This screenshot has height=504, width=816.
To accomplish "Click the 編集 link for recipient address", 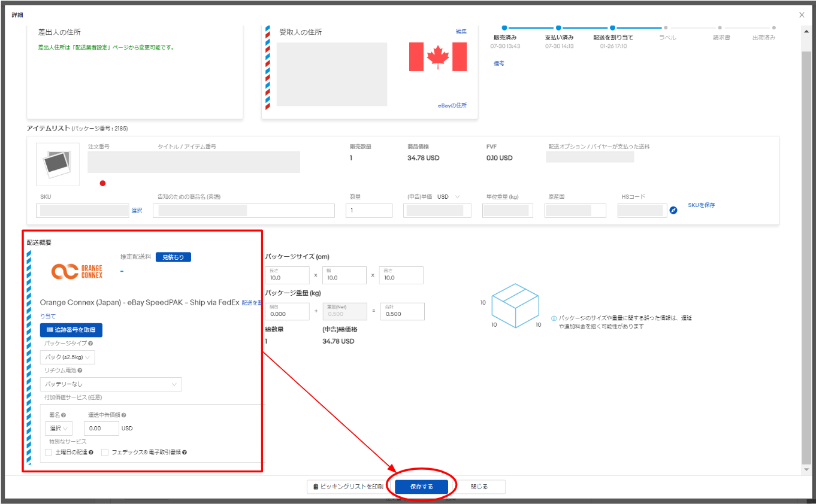I will pos(461,32).
